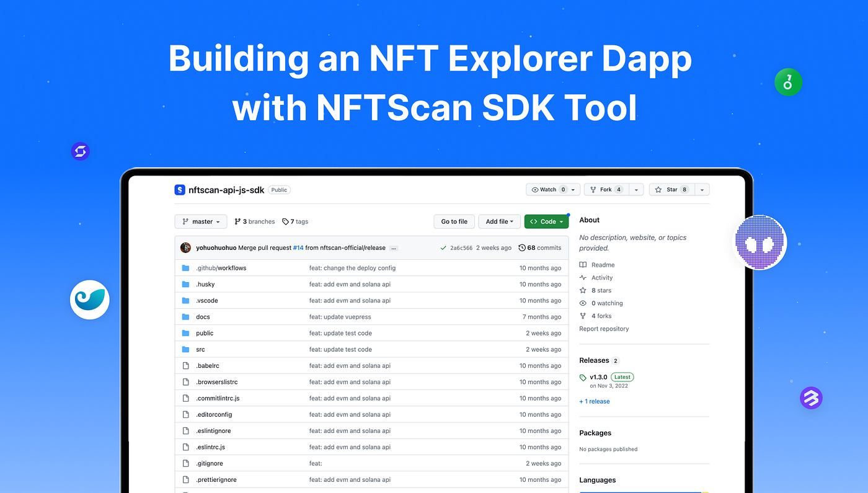Click yohuohuohuo's avatar in the commit bar
The image size is (868, 493).
pyautogui.click(x=185, y=247)
